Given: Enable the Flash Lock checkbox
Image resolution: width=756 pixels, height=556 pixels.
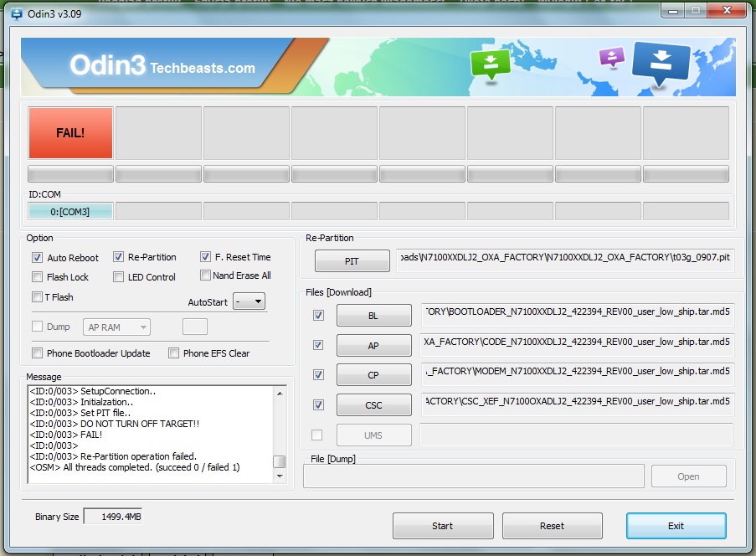Looking at the screenshot, I should tap(37, 277).
